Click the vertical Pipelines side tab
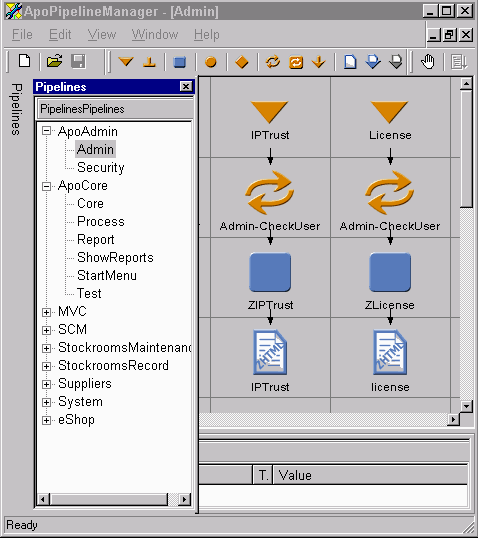 (16, 109)
